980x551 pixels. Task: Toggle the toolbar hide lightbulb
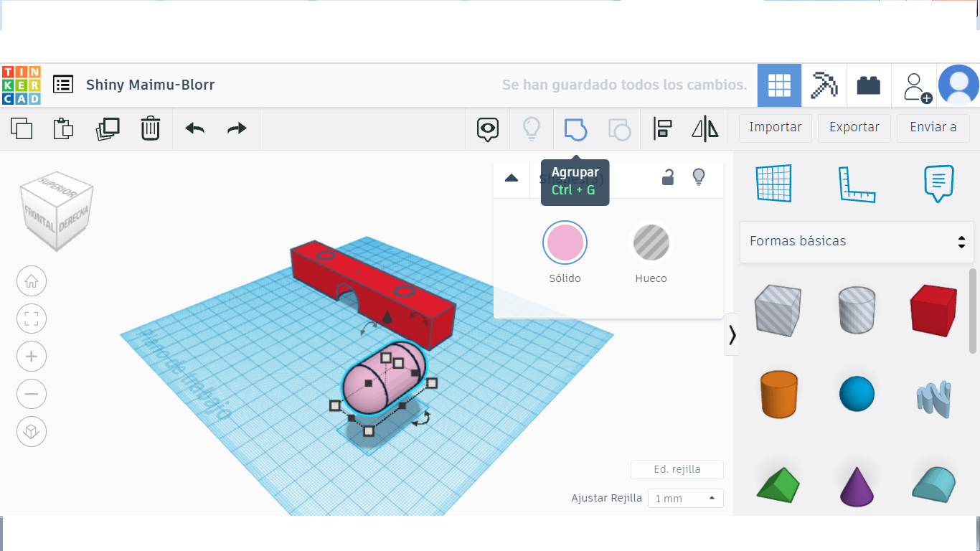[531, 128]
